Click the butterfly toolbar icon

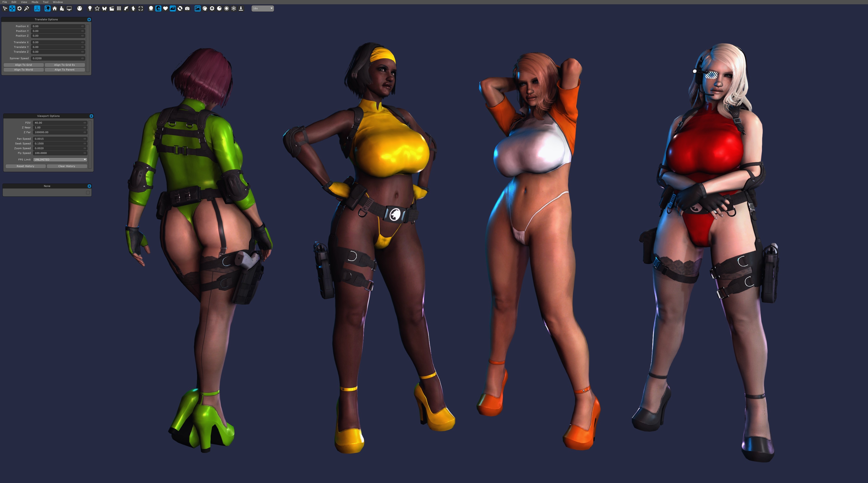coord(104,8)
